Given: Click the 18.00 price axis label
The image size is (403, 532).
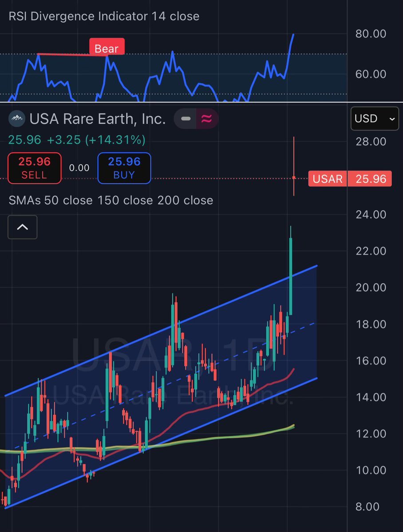Looking at the screenshot, I should [371, 324].
